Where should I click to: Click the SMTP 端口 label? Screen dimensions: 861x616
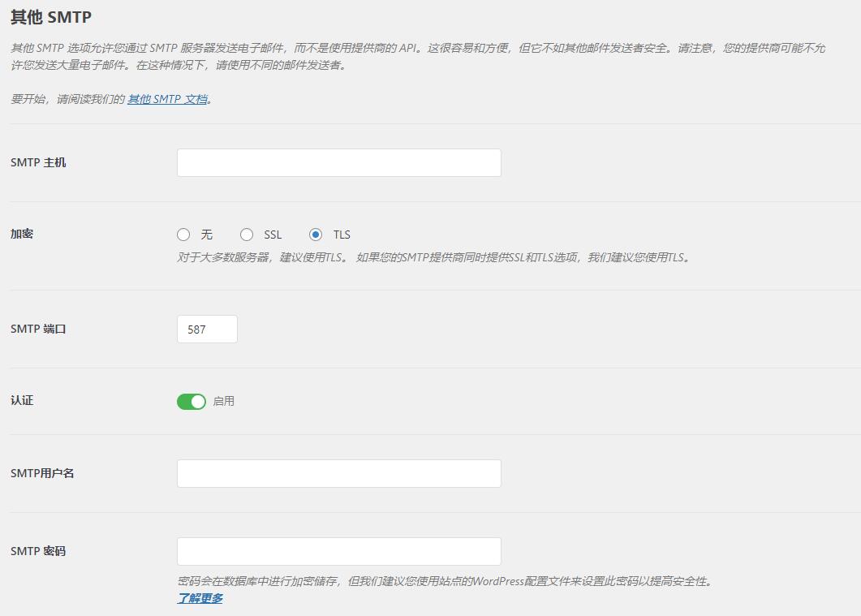click(x=38, y=329)
